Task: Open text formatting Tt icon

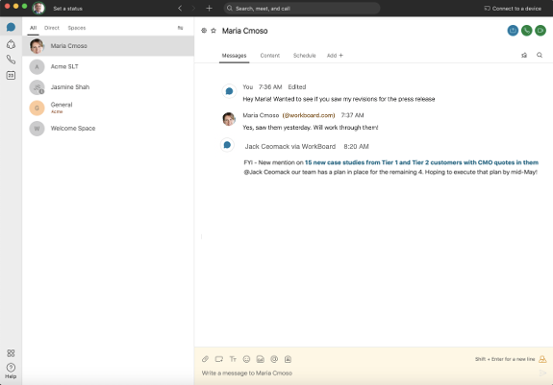Action: pyautogui.click(x=233, y=359)
